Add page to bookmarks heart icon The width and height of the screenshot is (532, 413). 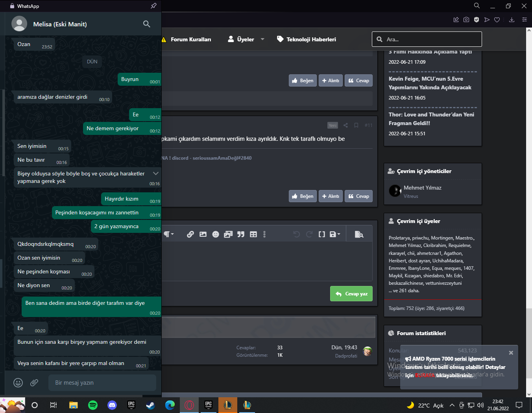point(497,20)
